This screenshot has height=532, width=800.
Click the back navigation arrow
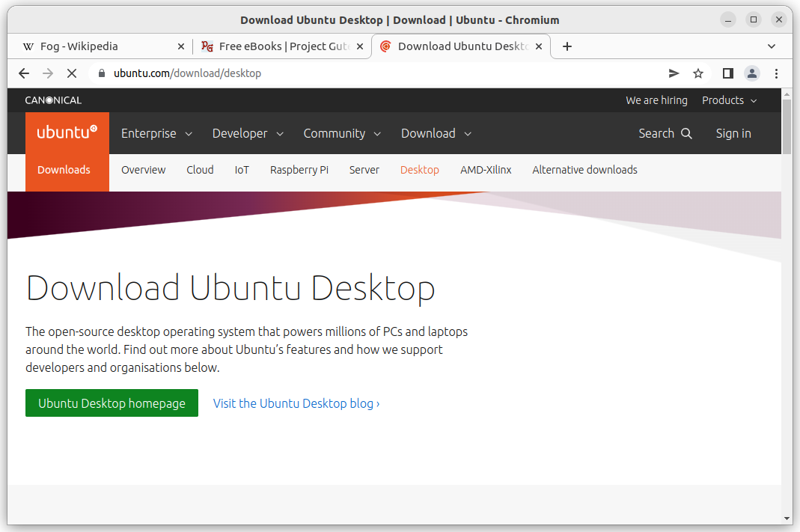[23, 73]
